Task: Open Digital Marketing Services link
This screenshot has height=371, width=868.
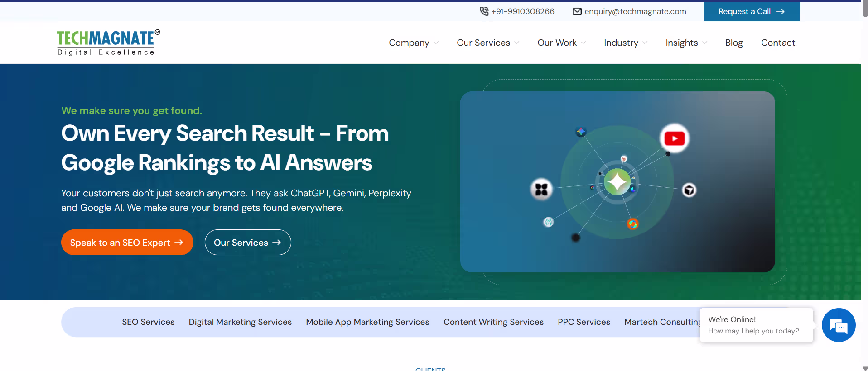Action: (x=240, y=322)
